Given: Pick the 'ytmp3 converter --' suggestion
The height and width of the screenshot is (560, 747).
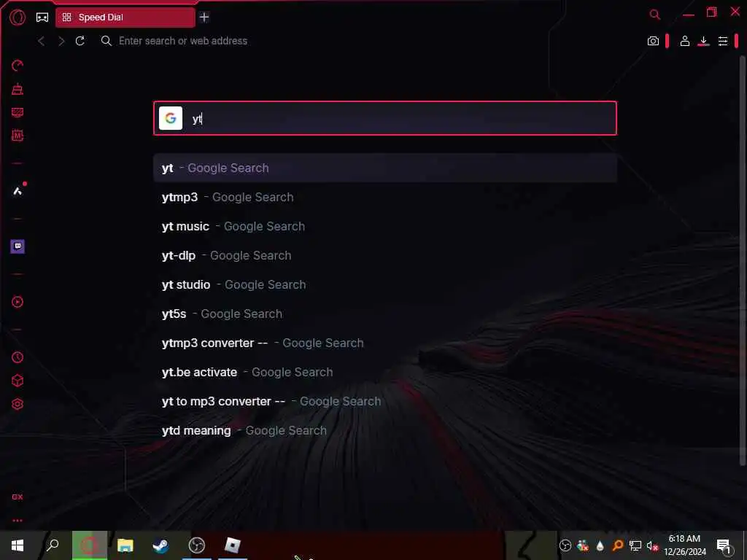Looking at the screenshot, I should click(x=385, y=343).
